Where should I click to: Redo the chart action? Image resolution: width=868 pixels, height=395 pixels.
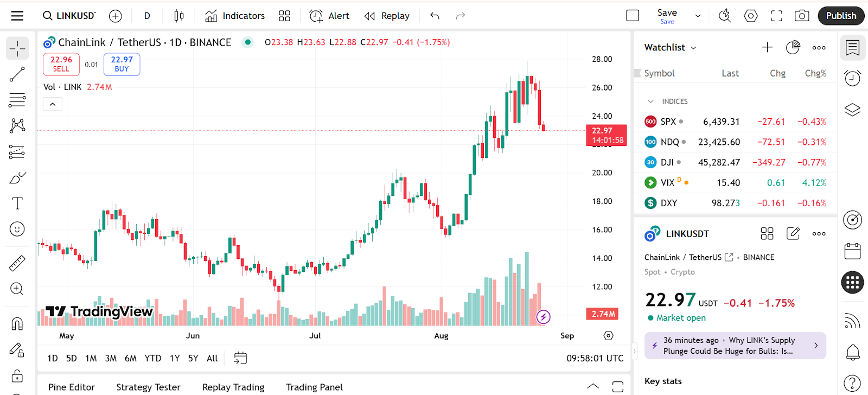point(461,16)
